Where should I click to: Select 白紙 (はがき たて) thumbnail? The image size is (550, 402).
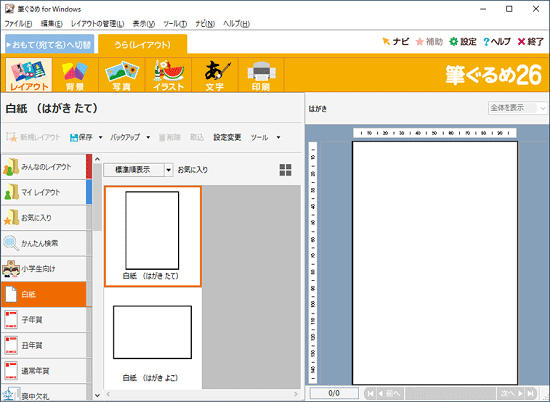[x=153, y=236]
